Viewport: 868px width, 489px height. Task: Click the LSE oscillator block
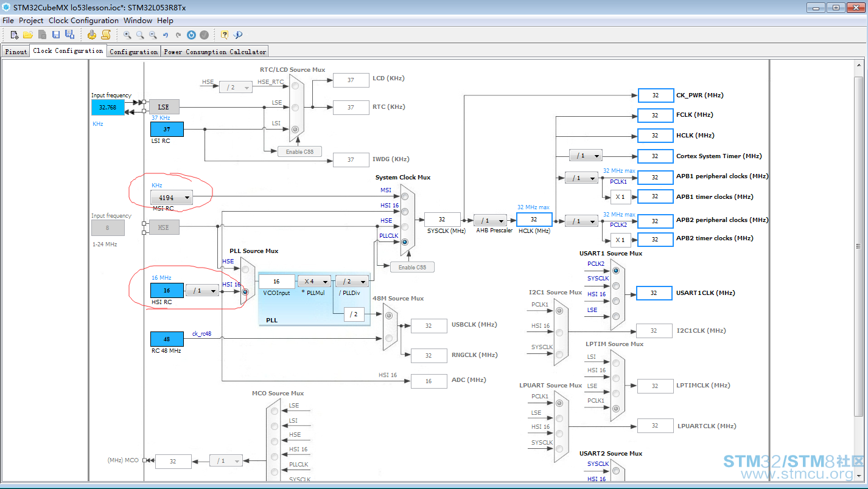[163, 107]
